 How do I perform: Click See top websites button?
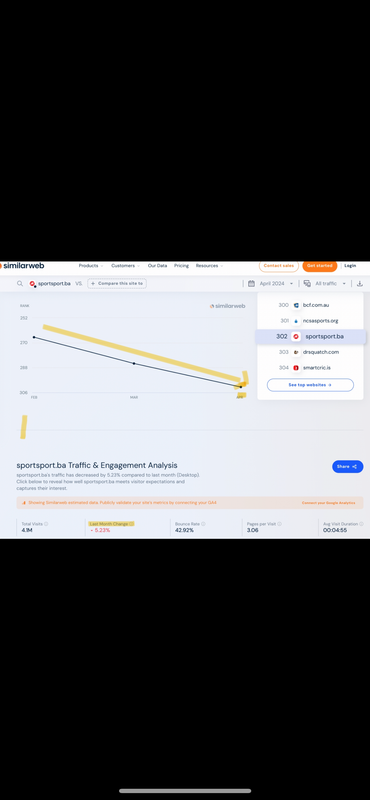310,385
